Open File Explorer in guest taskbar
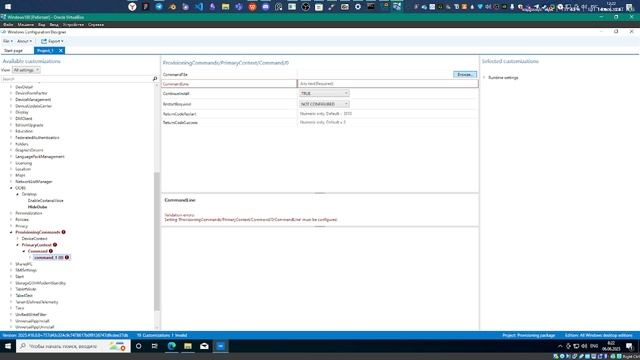 (x=188, y=346)
